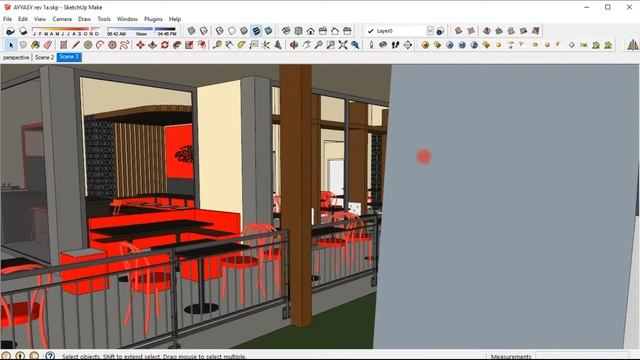The height and width of the screenshot is (360, 640).
Task: Toggle Shaded With Textures style
Action: (x=256, y=31)
